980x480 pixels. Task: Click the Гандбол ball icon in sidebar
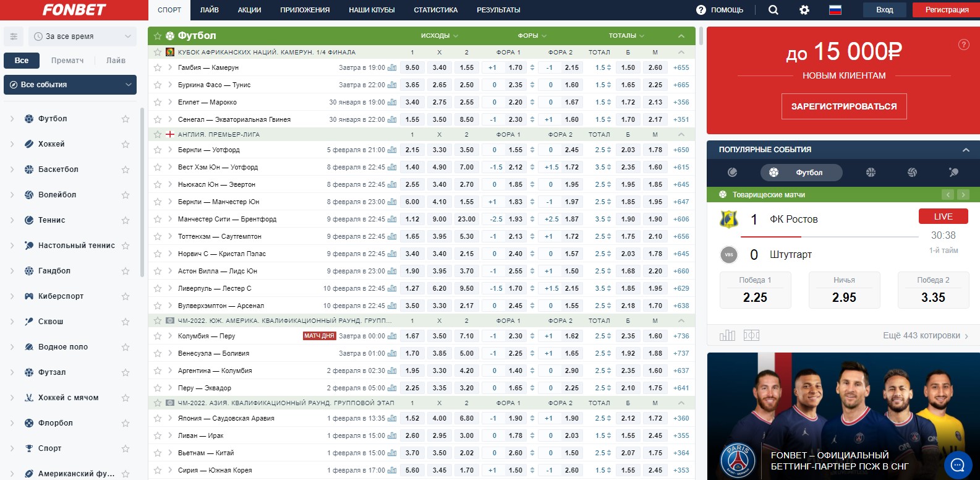[29, 271]
